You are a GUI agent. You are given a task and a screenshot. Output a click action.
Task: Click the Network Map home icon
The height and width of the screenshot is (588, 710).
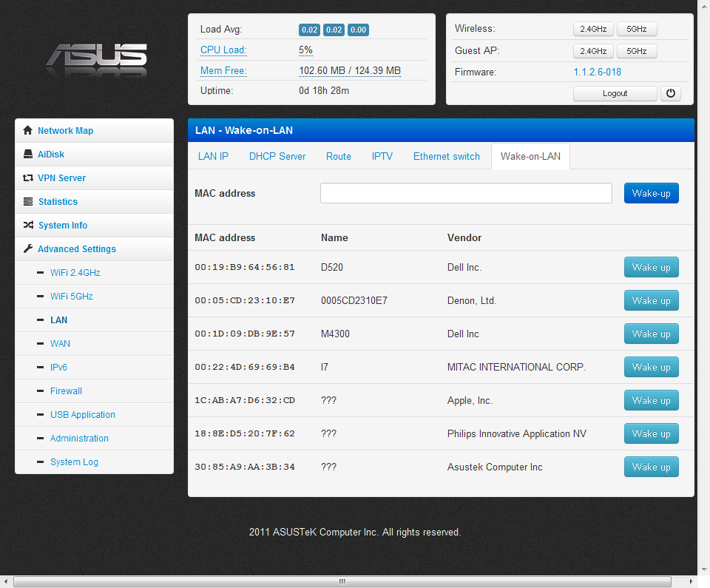pos(28,131)
